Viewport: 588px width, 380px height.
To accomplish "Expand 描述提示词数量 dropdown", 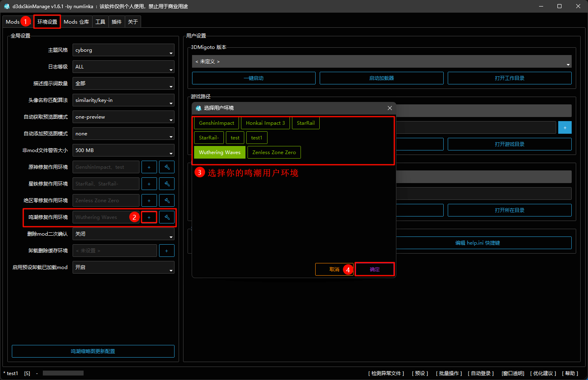I will 124,84.
